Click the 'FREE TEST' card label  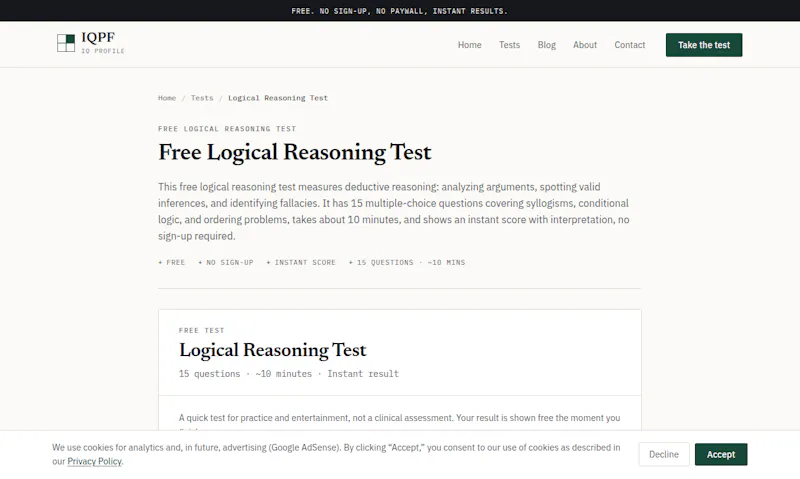[x=202, y=331]
